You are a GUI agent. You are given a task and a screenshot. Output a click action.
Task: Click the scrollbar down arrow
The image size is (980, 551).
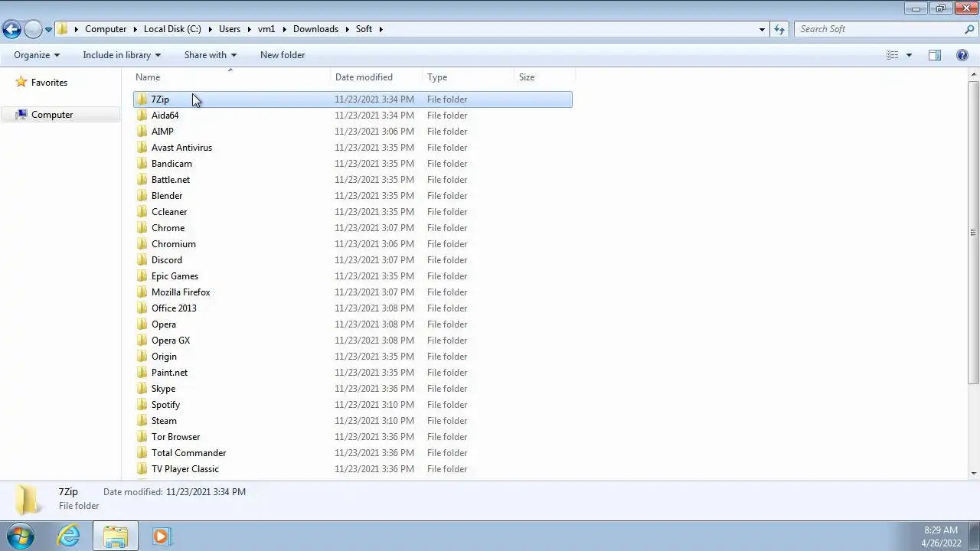pyautogui.click(x=974, y=474)
